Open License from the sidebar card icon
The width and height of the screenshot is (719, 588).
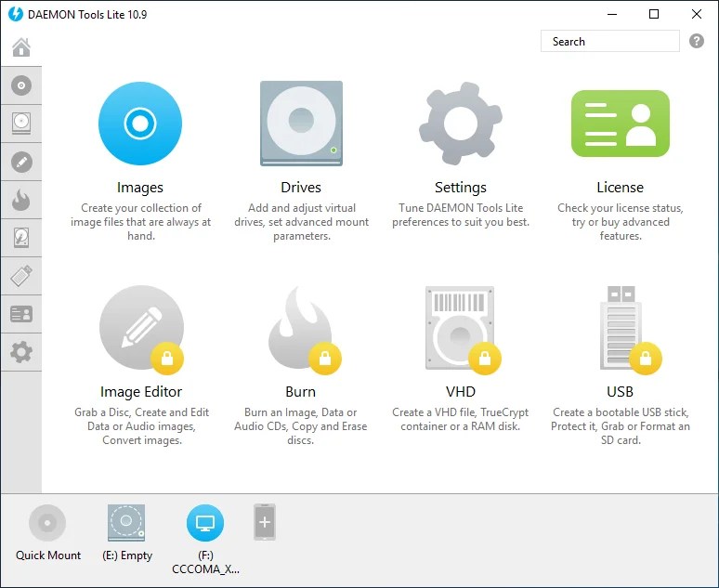tap(21, 314)
